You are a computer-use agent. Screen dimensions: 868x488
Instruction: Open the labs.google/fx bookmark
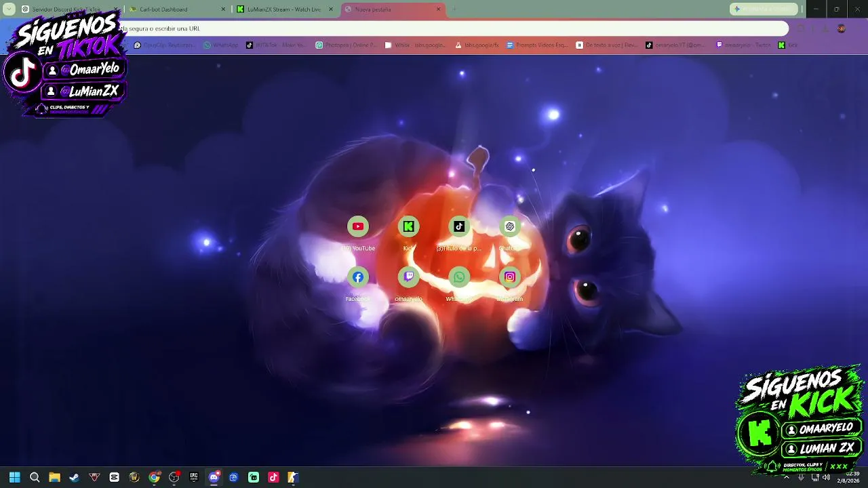[x=477, y=45]
